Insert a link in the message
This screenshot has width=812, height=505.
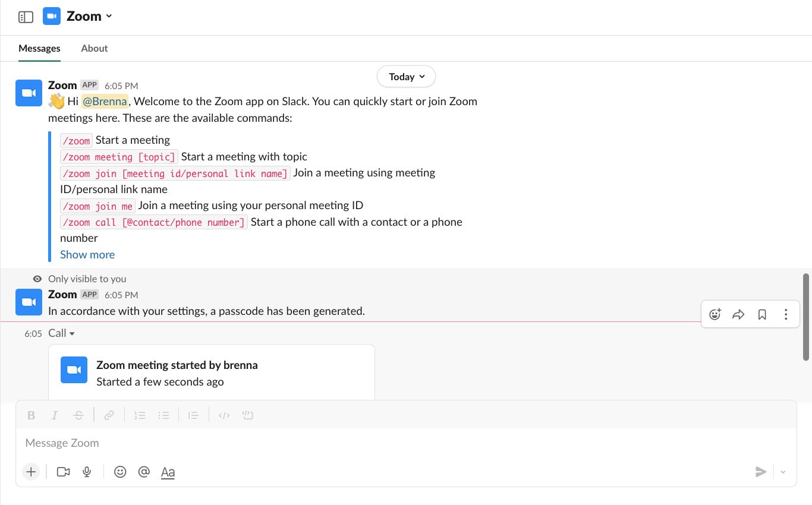click(109, 415)
